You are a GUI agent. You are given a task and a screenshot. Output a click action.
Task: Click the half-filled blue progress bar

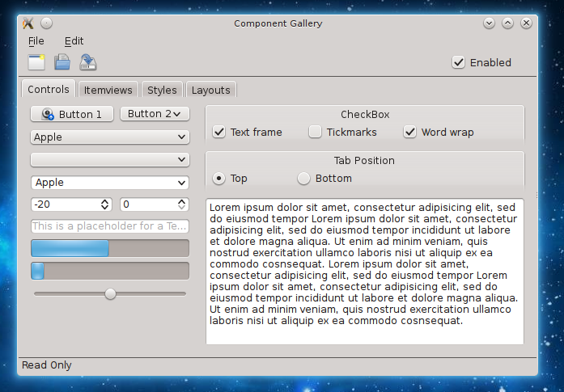(x=110, y=248)
